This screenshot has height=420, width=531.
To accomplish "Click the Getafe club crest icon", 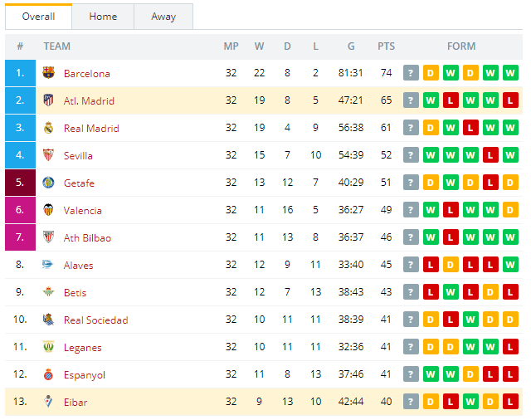I will pos(48,183).
